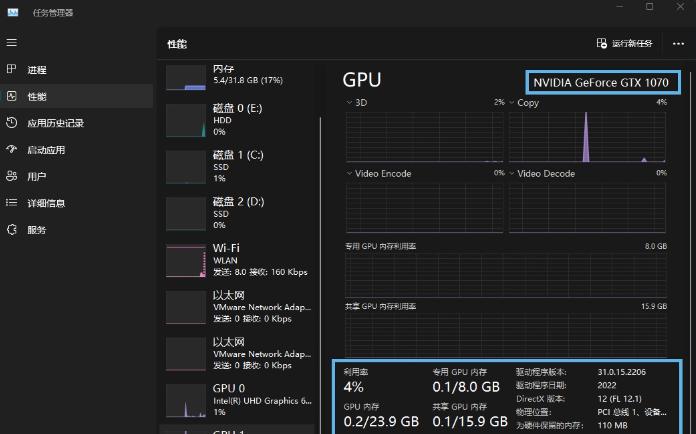Click the resource list vertical scrollbar
Screen dimensions: 696x434
pyautogui.click(x=320, y=275)
